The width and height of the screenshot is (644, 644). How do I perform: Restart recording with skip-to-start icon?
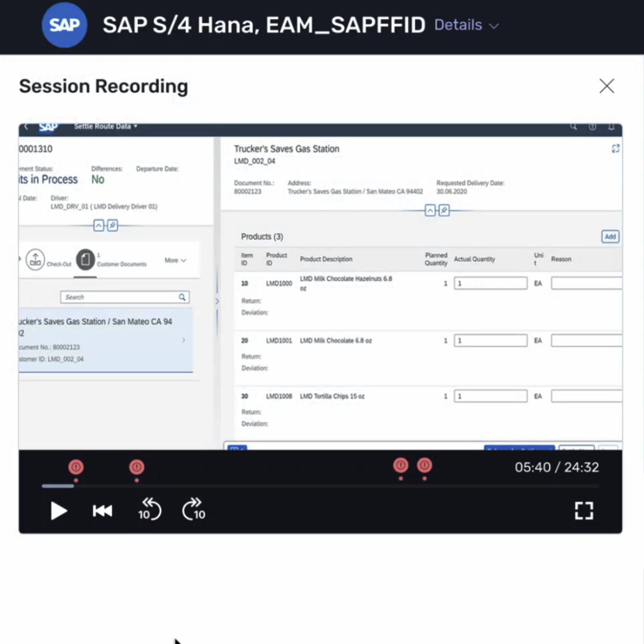(x=102, y=511)
